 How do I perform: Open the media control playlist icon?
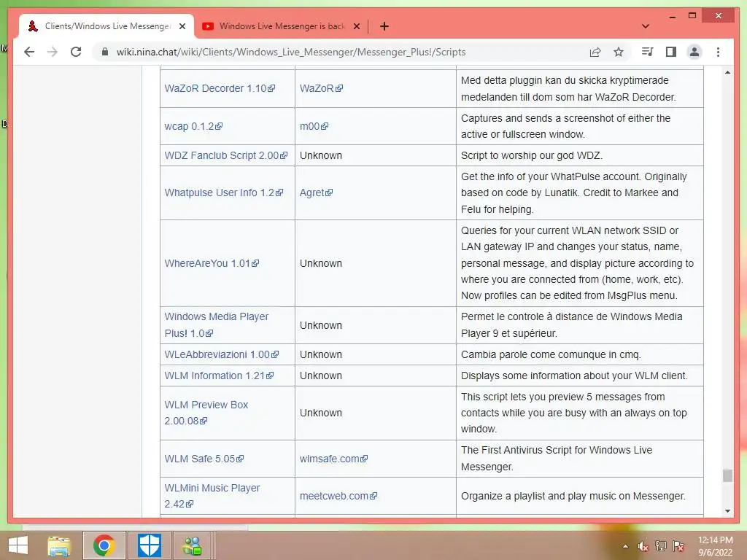[x=648, y=52]
